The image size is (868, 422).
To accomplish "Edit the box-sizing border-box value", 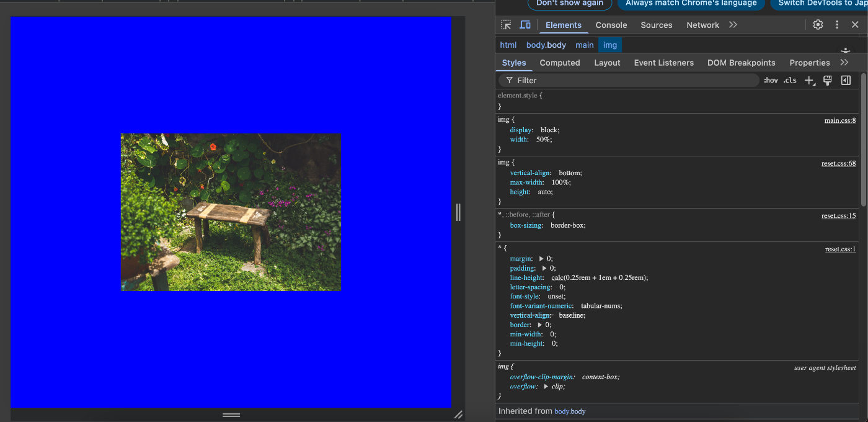I will click(x=567, y=225).
